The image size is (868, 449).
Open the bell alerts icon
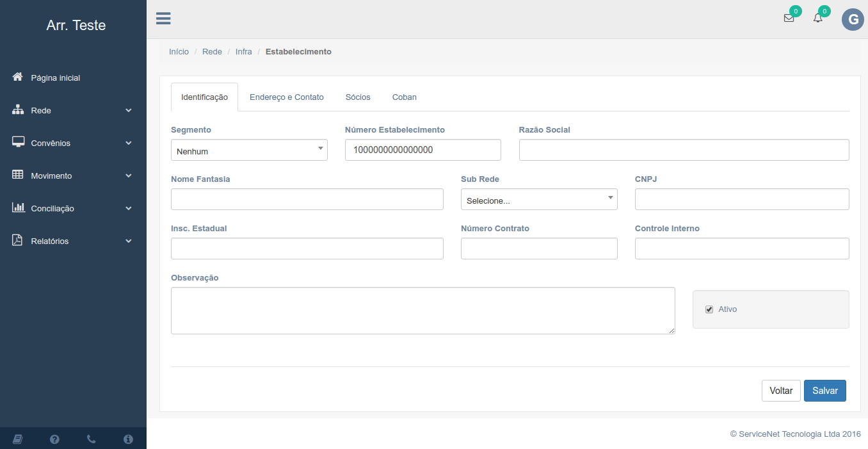pos(818,18)
